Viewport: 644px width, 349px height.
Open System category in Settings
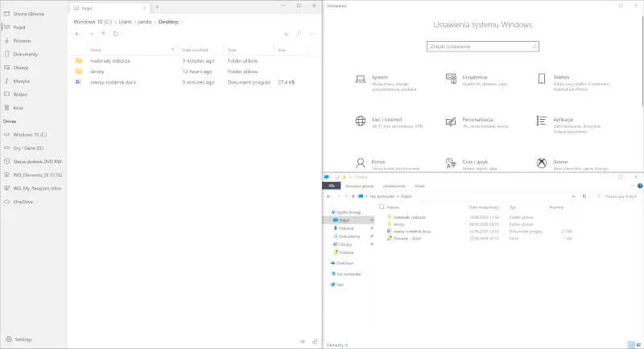click(386, 83)
